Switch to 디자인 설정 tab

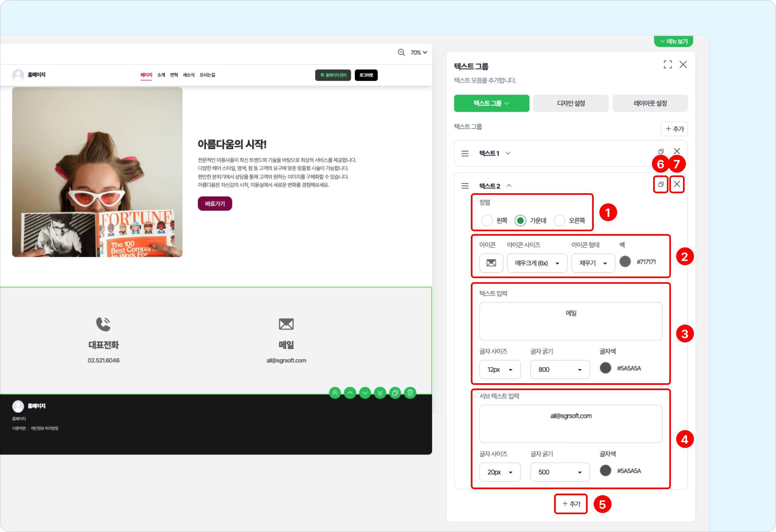coord(570,103)
